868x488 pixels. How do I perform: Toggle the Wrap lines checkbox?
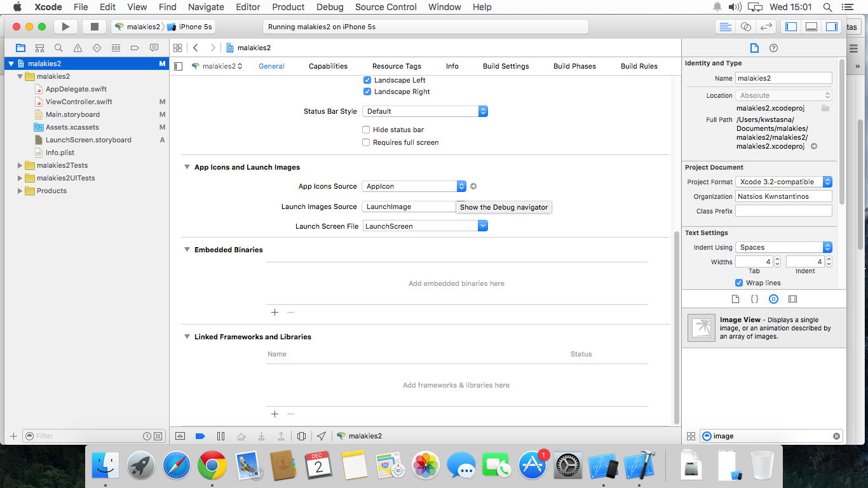pyautogui.click(x=739, y=283)
